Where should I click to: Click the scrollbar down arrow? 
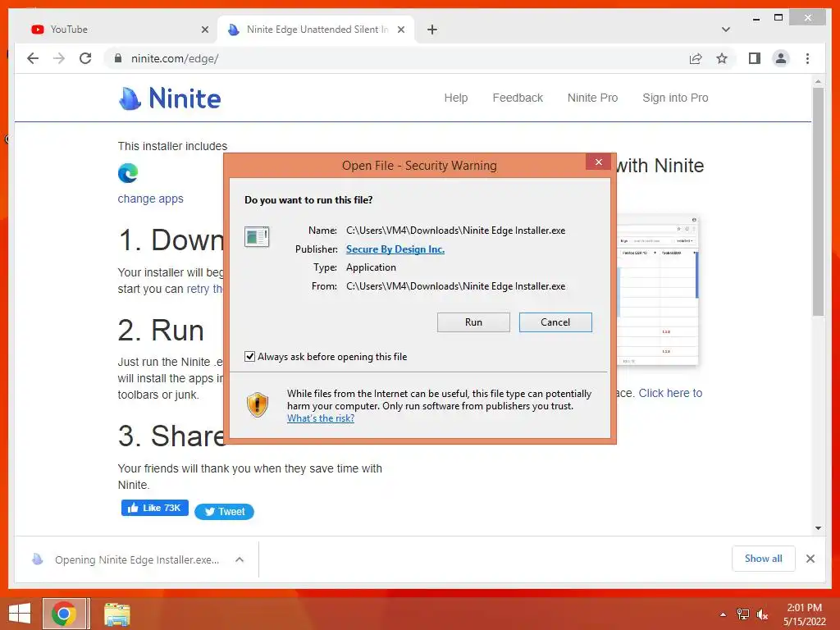click(x=818, y=528)
